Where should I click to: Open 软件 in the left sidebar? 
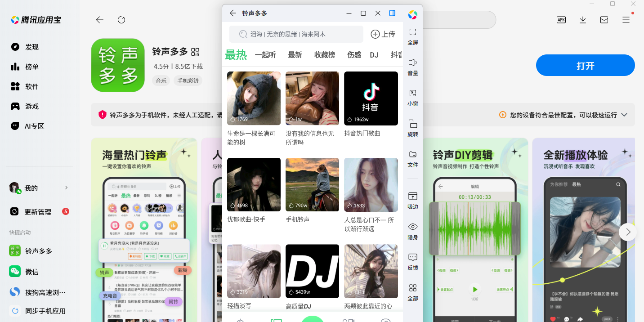coord(32,86)
